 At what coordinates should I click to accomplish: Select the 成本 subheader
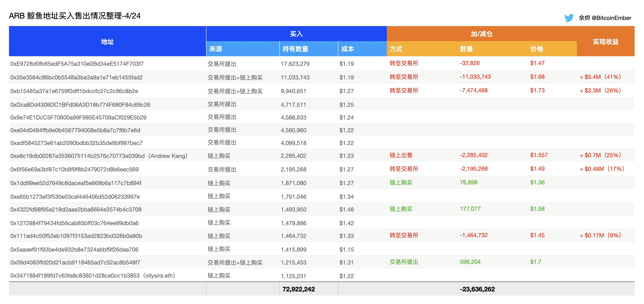coord(347,49)
